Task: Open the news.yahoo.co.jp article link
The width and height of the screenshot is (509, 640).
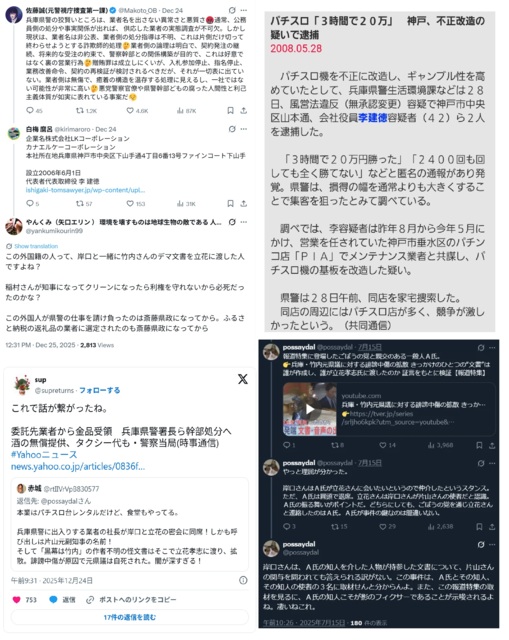Action: [x=78, y=466]
